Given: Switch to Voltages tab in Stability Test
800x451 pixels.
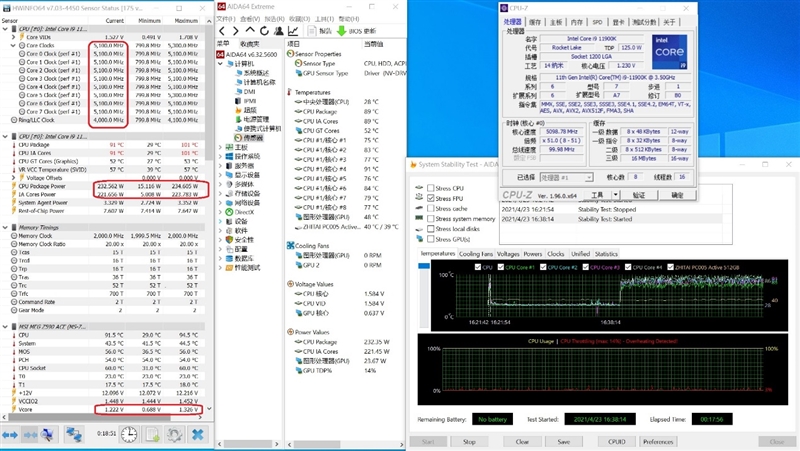Looking at the screenshot, I should (x=508, y=254).
